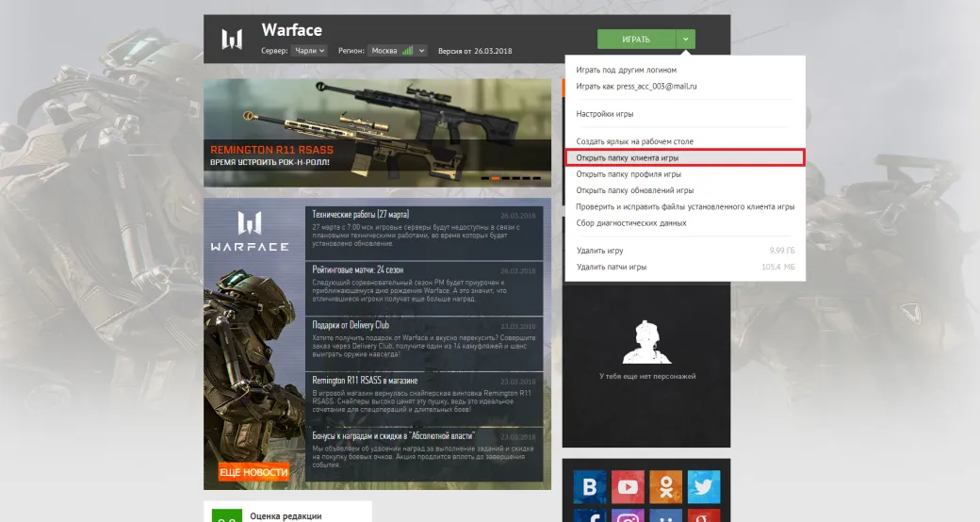Image resolution: width=980 pixels, height=522 pixels.
Task: Click the soldier silhouette avatar
Action: 646,343
